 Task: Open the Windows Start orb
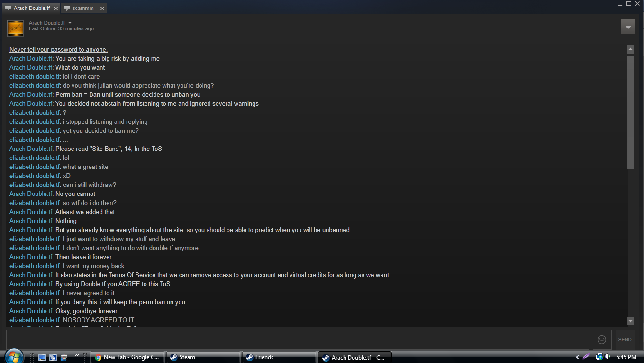pos(13,356)
